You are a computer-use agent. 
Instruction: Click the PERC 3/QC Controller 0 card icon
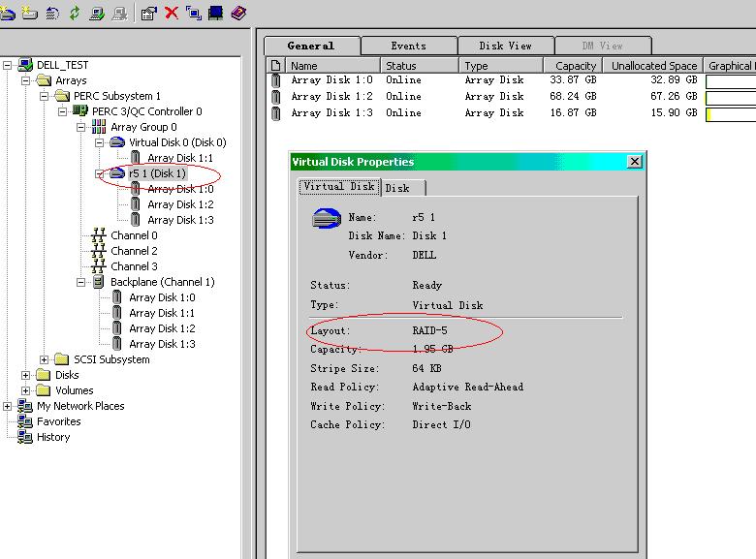[x=80, y=111]
